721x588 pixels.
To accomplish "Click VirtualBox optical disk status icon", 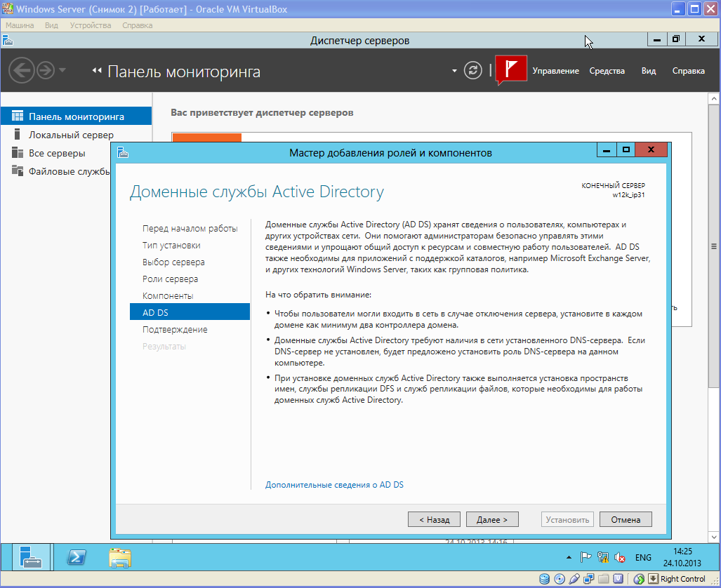I will point(560,579).
